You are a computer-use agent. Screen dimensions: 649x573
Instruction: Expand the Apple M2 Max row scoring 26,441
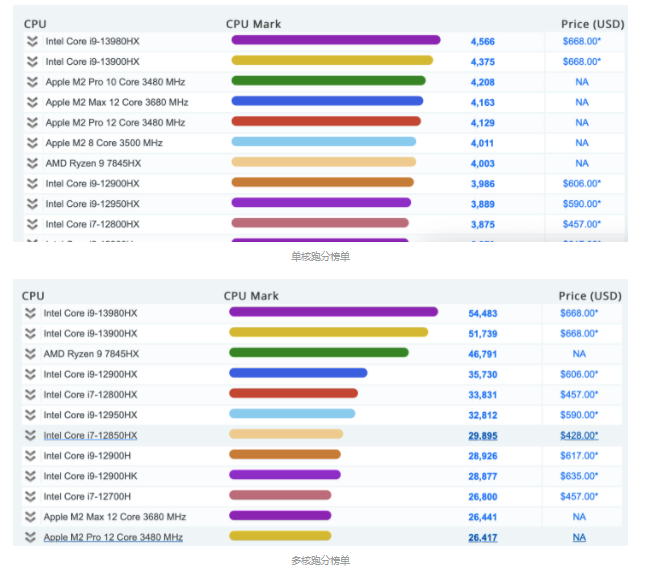30,517
